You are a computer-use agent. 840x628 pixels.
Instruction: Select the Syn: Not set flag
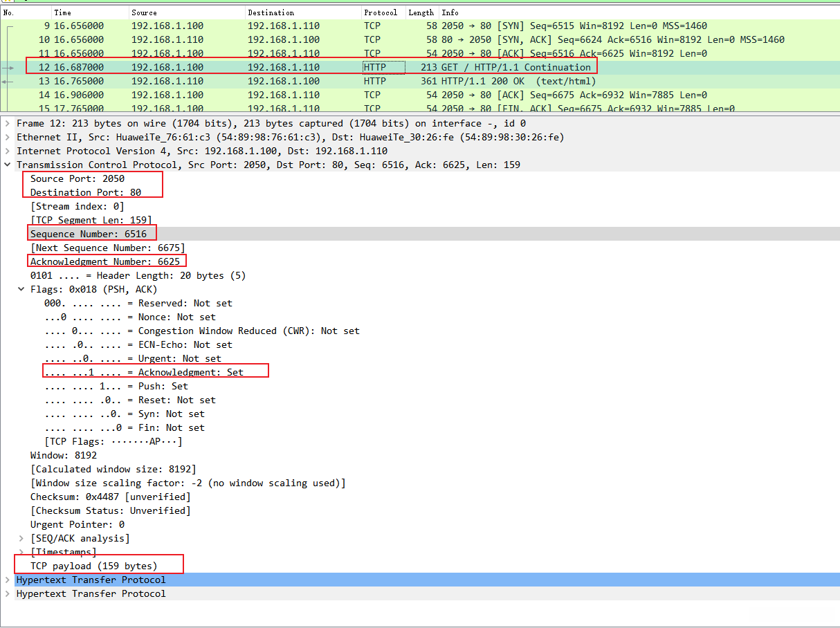(125, 414)
